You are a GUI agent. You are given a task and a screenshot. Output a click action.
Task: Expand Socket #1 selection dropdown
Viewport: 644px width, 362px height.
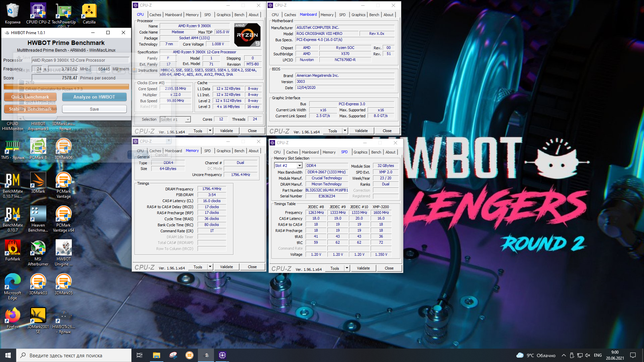click(x=188, y=120)
